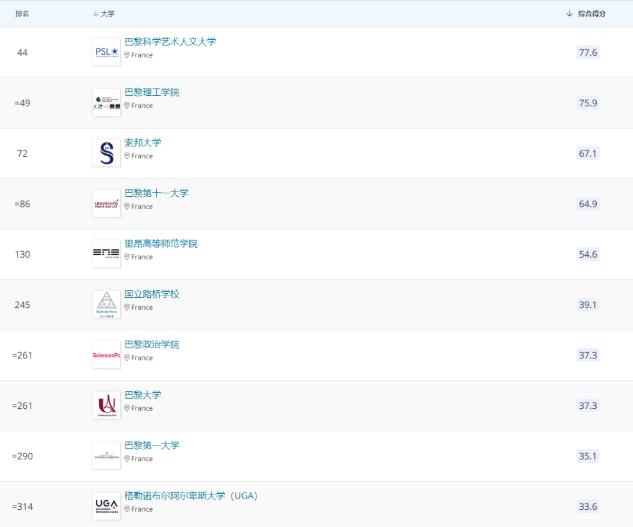Click the 巴黎理工学院 logo thumbnail
Image resolution: width=633 pixels, height=527 pixels.
tap(106, 103)
